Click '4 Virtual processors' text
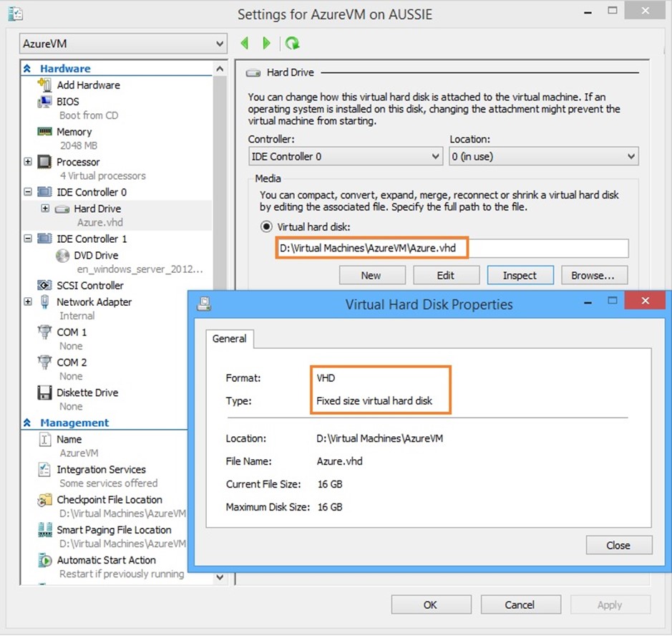The width and height of the screenshot is (672, 636). 103,176
